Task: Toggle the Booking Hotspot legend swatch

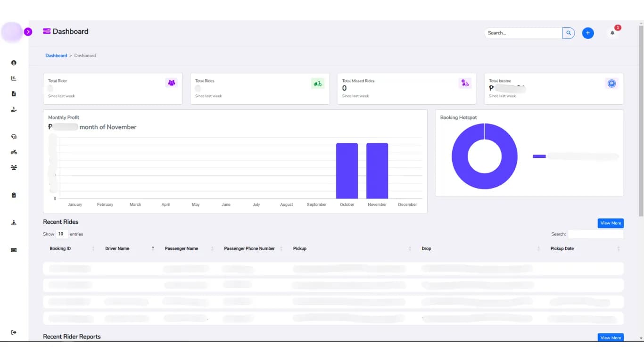Action: coord(539,156)
